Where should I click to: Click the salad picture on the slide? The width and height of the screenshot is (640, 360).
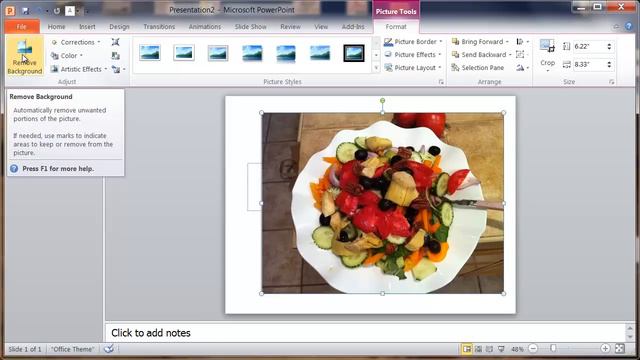click(382, 203)
